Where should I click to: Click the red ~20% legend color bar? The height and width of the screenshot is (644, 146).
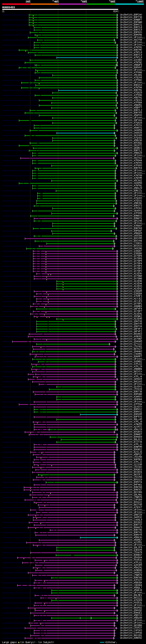click(x=16, y=4)
